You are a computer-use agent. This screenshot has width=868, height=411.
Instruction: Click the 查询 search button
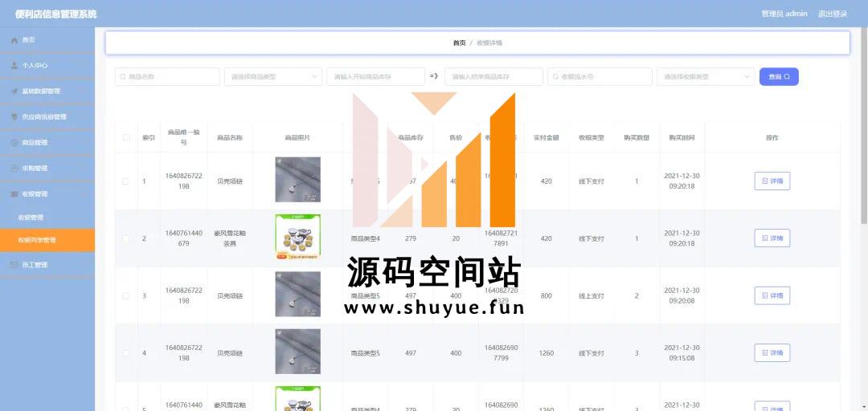[779, 77]
